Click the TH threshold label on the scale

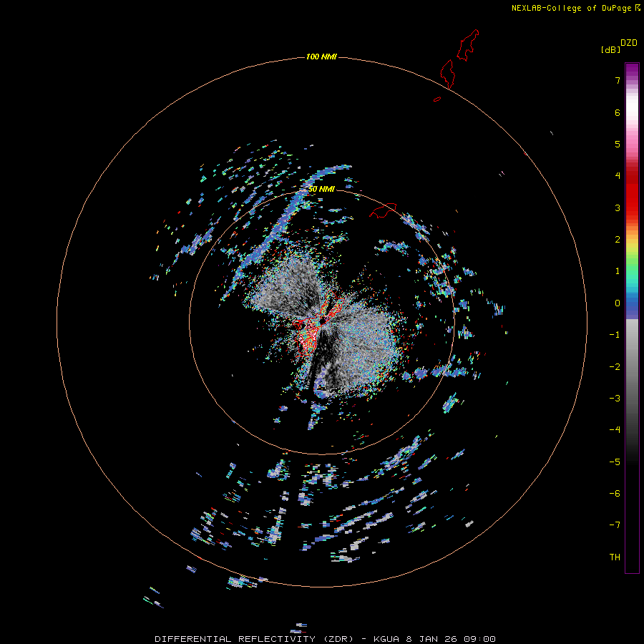pos(615,557)
